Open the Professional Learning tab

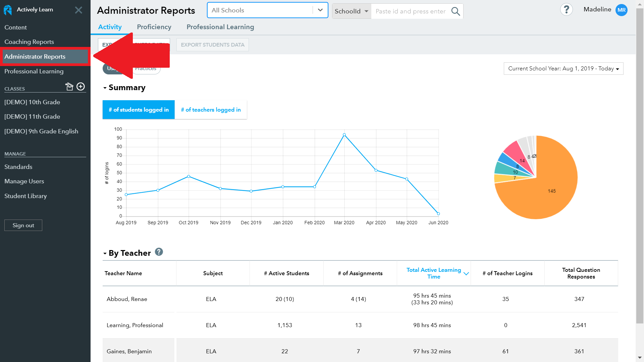point(220,27)
